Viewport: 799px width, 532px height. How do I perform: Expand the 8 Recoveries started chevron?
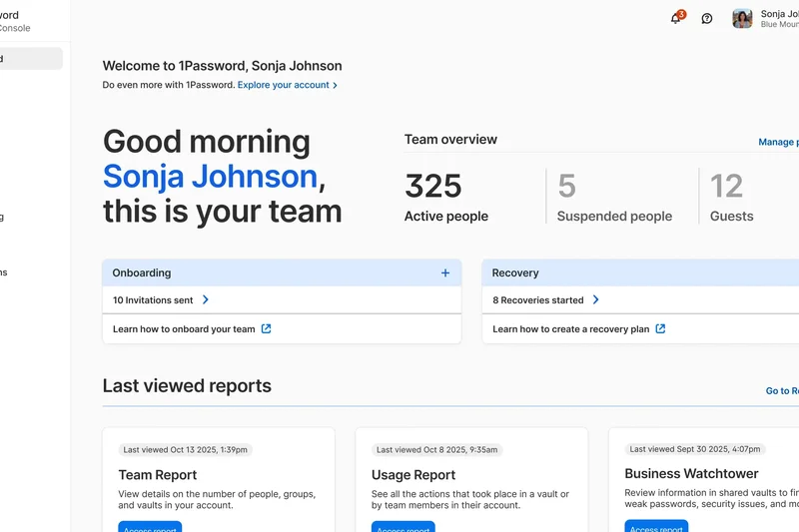tap(596, 299)
